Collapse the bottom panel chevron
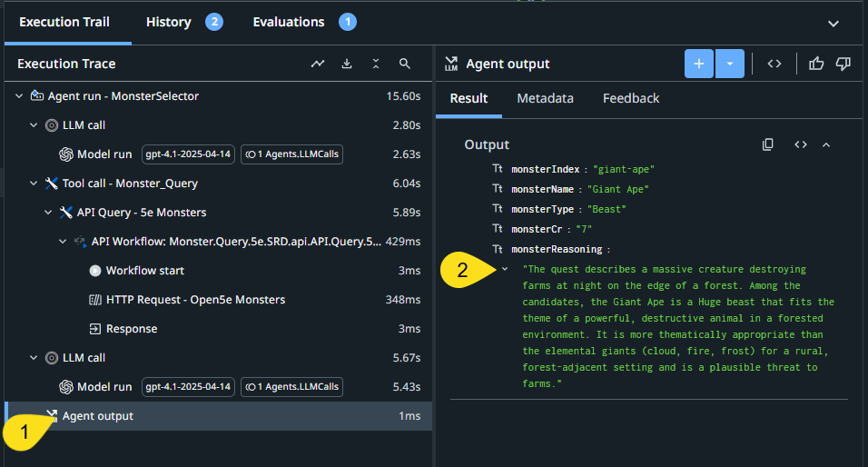The image size is (868, 467). (833, 24)
